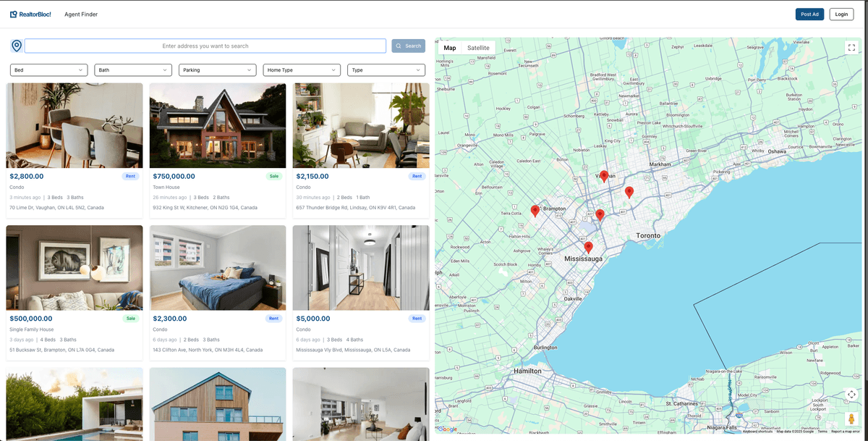Image resolution: width=868 pixels, height=441 pixels.
Task: Click the map marker east of Vaughan
Action: coord(629,192)
